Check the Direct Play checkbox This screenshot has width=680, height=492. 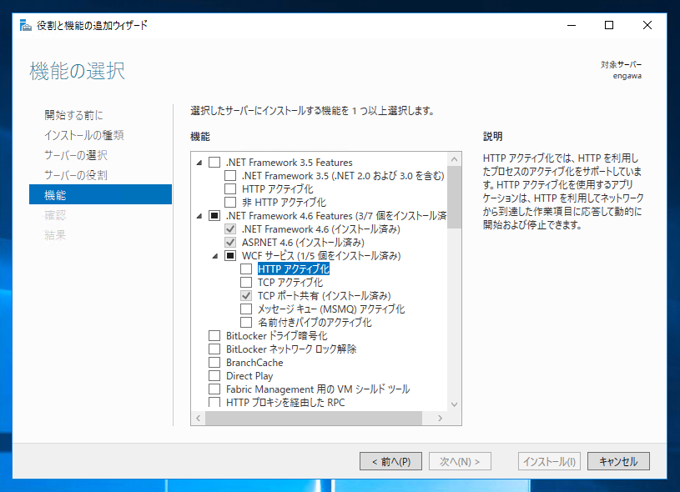tap(214, 376)
